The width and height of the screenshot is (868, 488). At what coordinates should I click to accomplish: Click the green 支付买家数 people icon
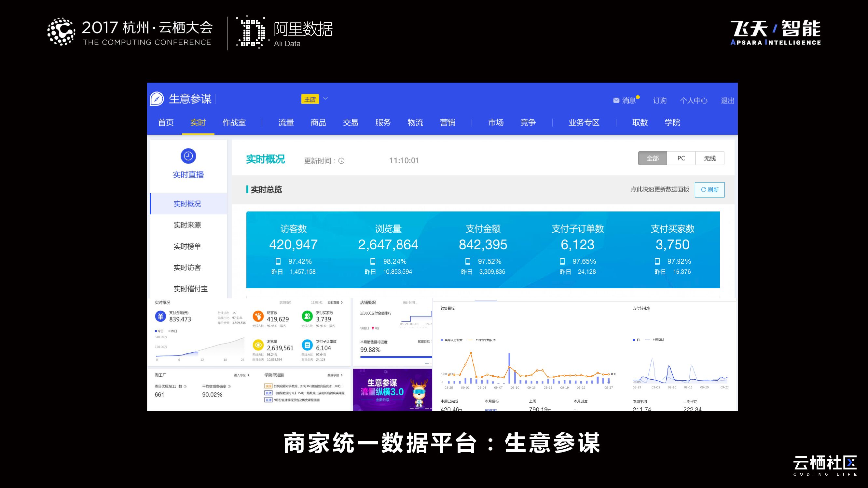pos(307,316)
